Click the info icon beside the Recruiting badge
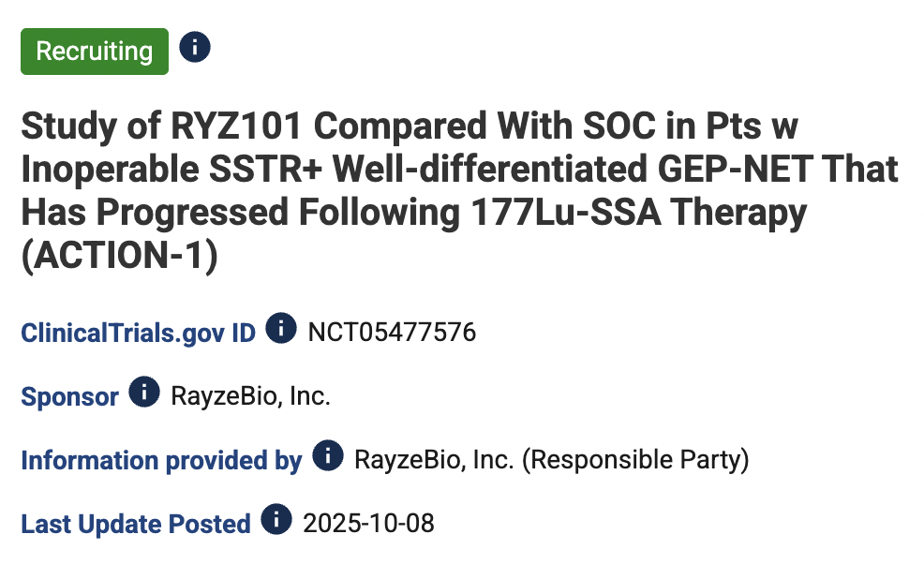Viewport: 924px width, 564px height. pos(195,47)
